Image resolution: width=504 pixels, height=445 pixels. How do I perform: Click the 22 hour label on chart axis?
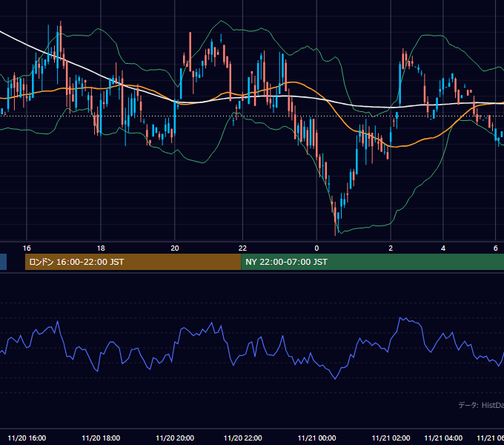(242, 248)
